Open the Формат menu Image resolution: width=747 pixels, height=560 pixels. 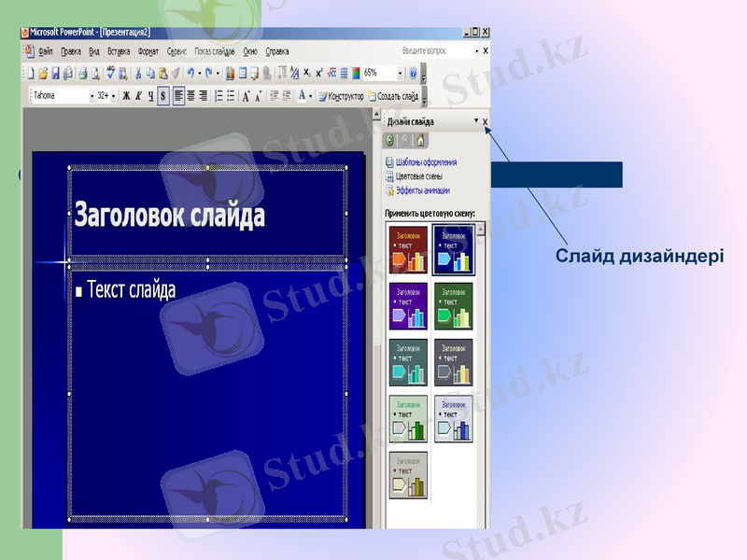tap(148, 52)
